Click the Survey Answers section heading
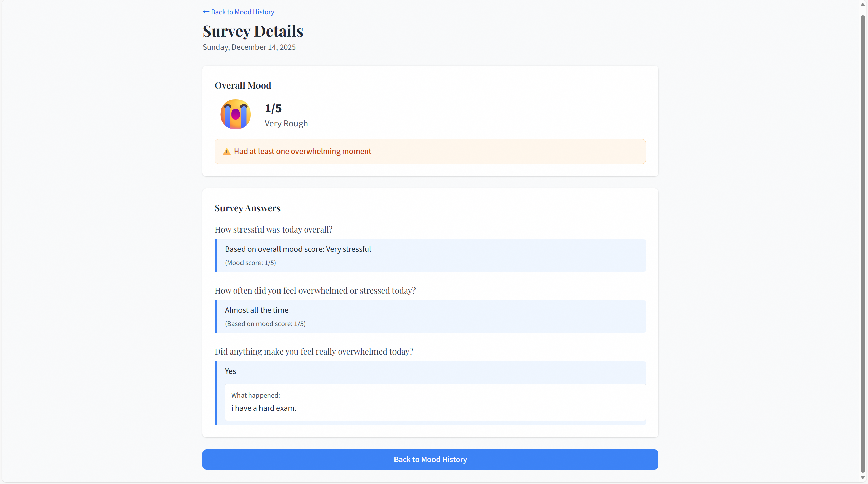The image size is (868, 484). coord(247,208)
